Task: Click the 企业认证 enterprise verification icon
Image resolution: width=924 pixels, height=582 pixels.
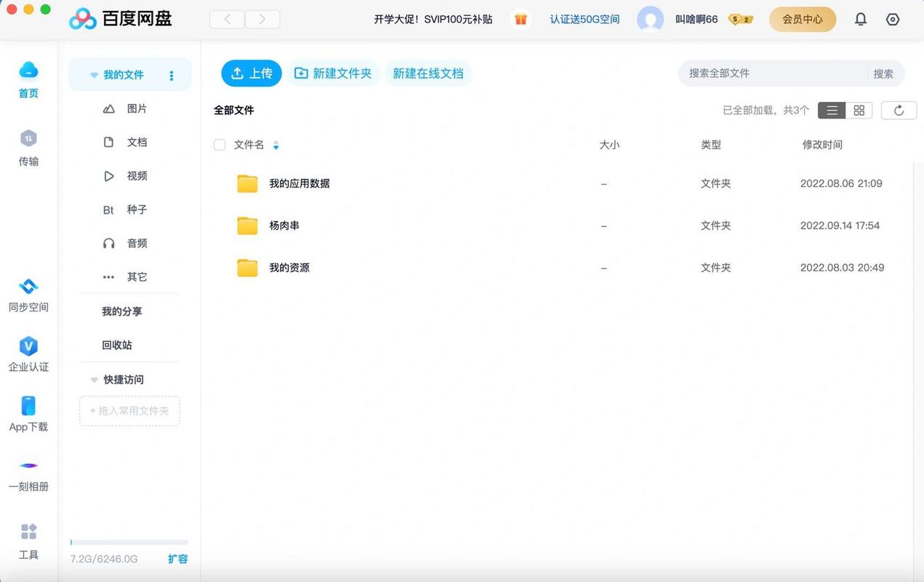Action: pyautogui.click(x=28, y=346)
